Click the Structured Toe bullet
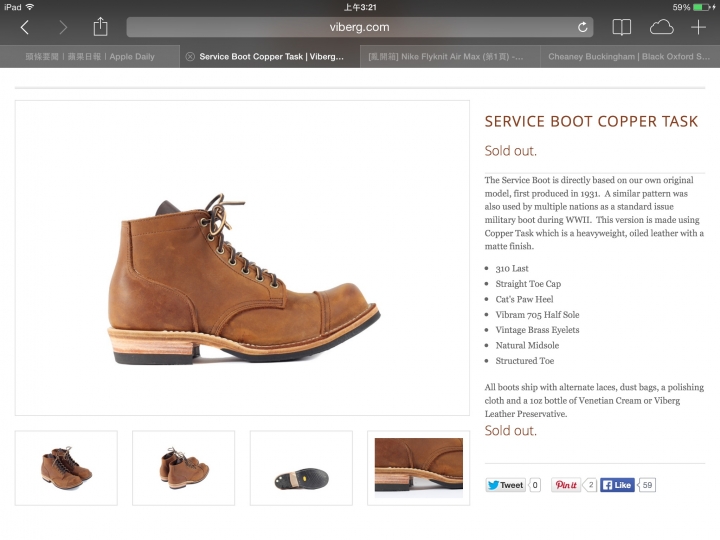This screenshot has width=720, height=540. pyautogui.click(x=525, y=361)
